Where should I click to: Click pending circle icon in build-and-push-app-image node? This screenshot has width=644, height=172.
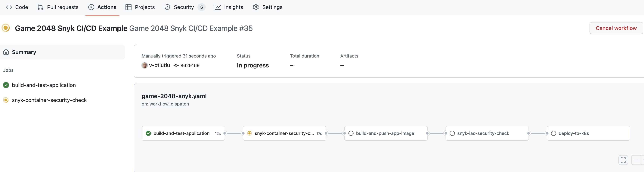click(x=351, y=133)
